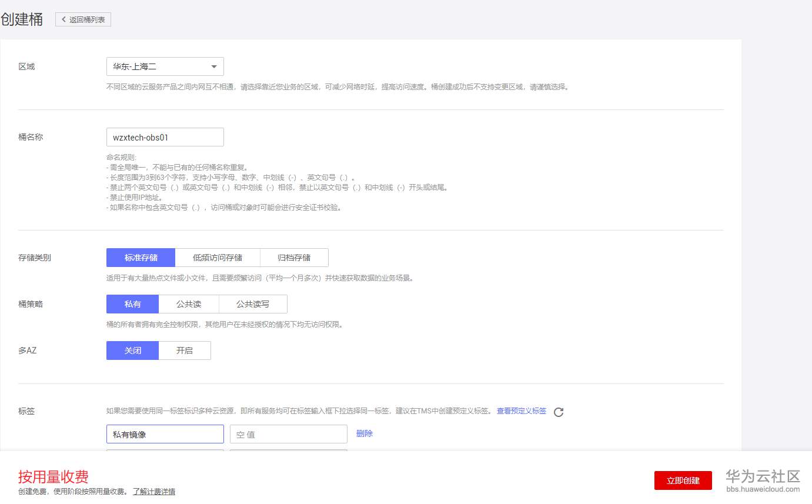Select 低频访问存储 storage class

[x=217, y=258]
